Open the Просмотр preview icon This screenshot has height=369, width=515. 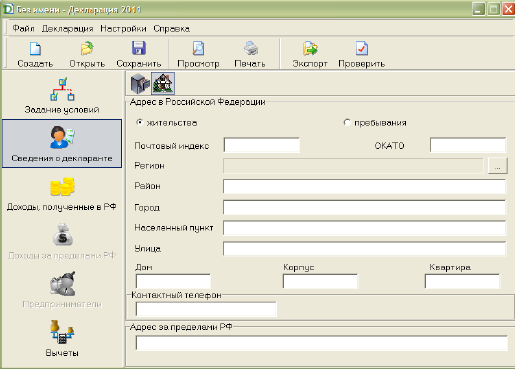point(198,49)
